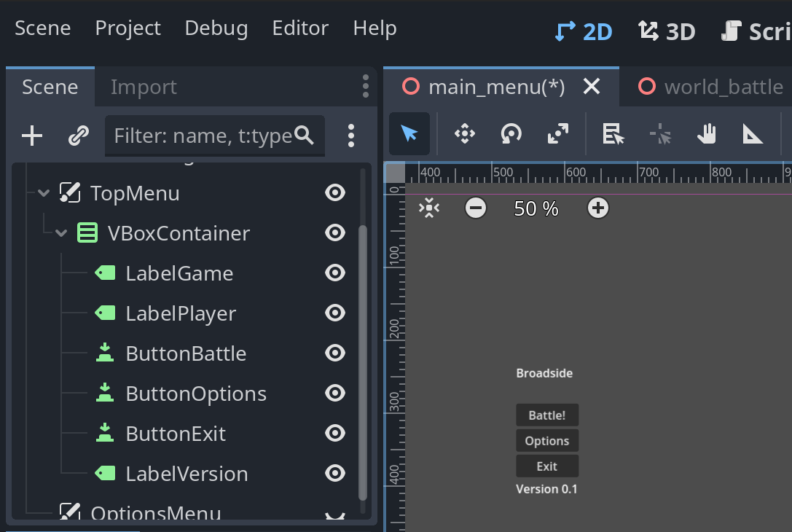Hide the LabelGame node
792x532 pixels.
335,273
